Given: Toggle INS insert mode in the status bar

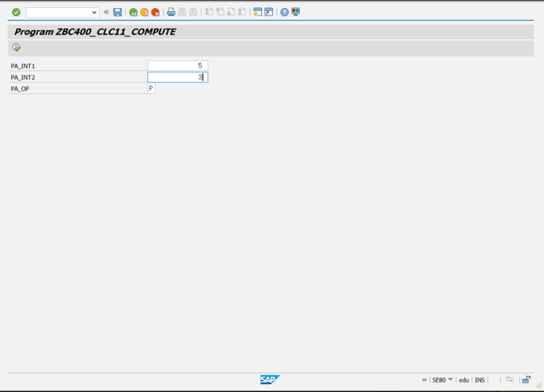Looking at the screenshot, I should pos(479,380).
